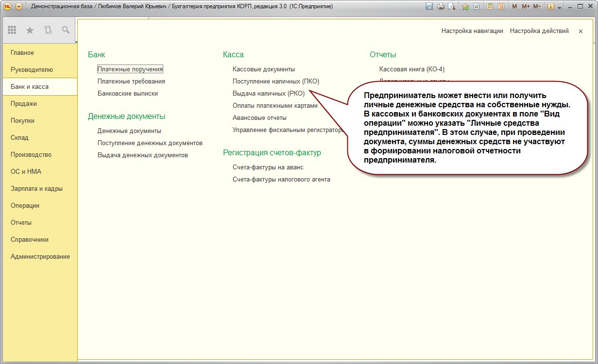The width and height of the screenshot is (598, 364).
Task: Open the info help icon
Action: click(551, 6)
